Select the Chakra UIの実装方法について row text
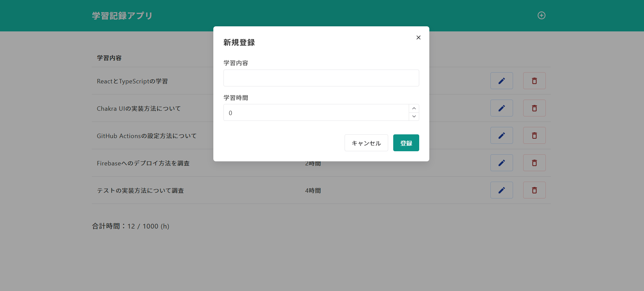This screenshot has height=291, width=644. click(x=139, y=109)
